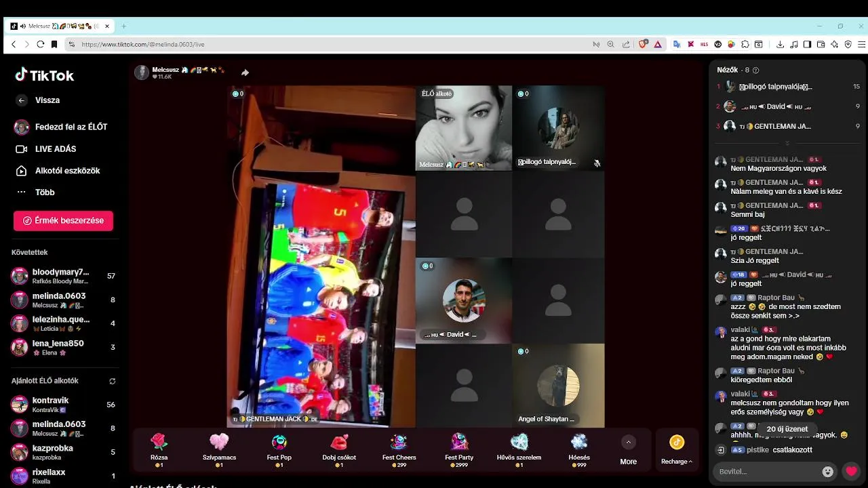
Task: Send the Szívpamacs gift
Action: click(x=219, y=450)
